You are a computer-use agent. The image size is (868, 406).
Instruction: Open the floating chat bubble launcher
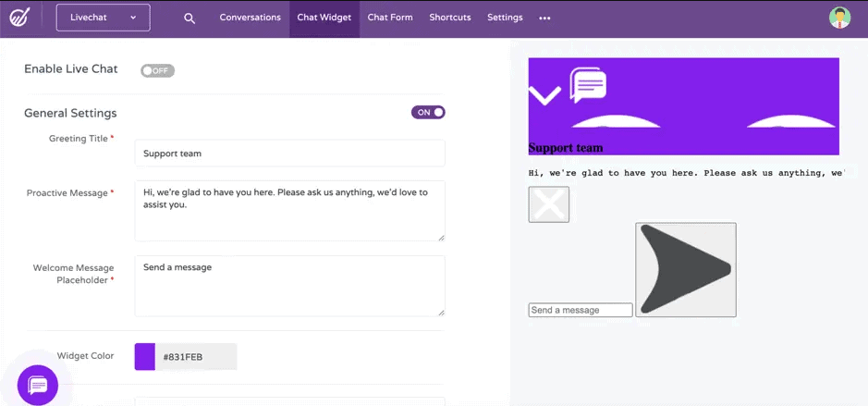point(38,386)
